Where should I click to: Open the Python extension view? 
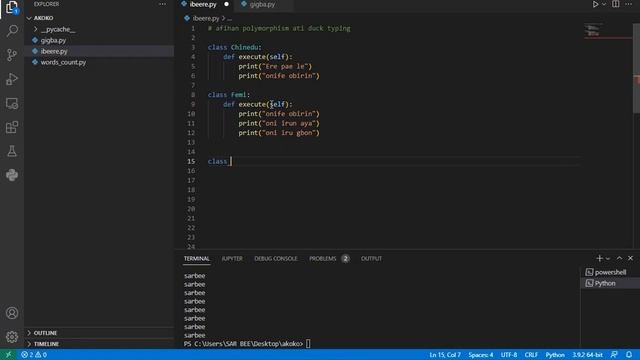pos(12,175)
